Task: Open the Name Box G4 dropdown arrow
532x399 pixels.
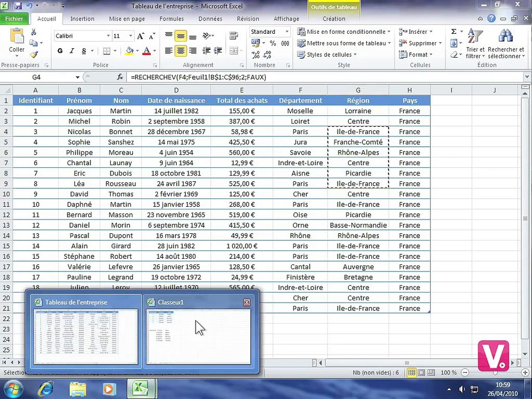Action: (78, 78)
